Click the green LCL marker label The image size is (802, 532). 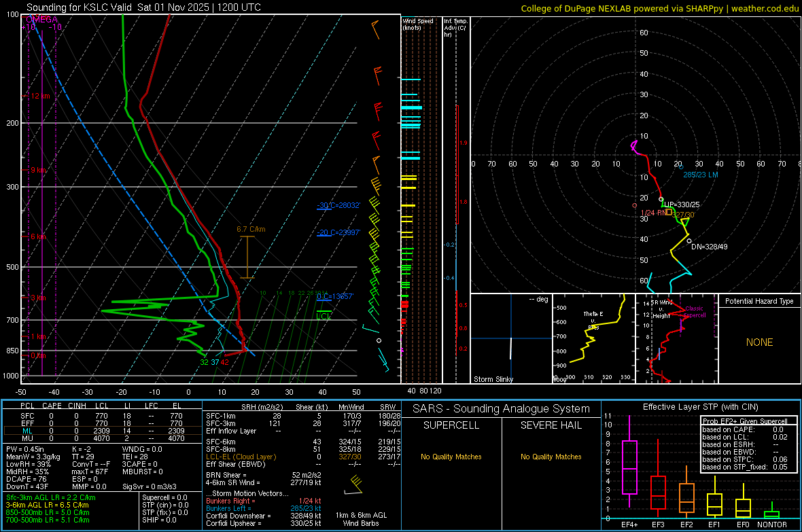click(324, 316)
